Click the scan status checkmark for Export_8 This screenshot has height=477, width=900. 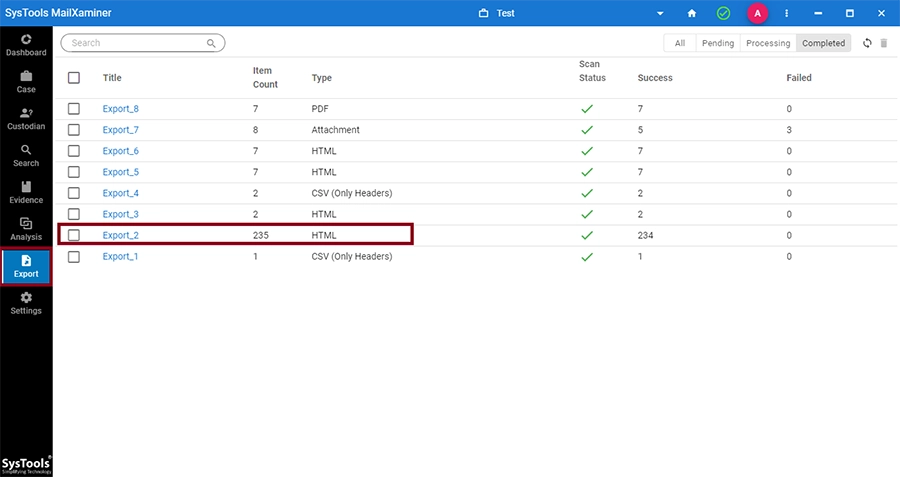(587, 108)
